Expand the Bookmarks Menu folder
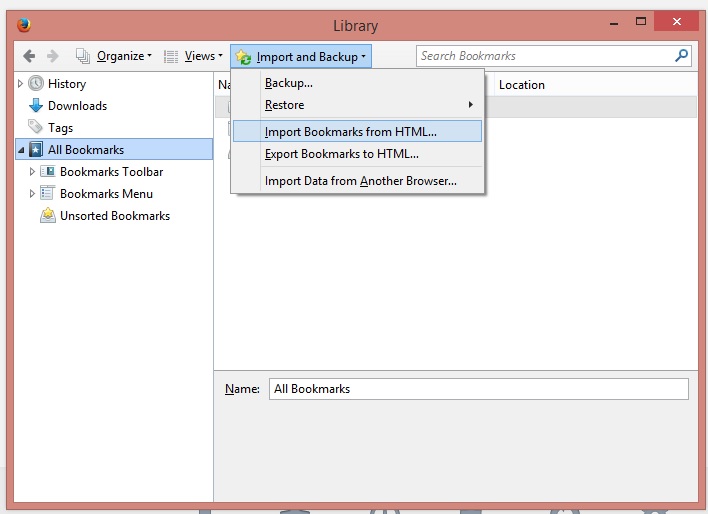The image size is (708, 514). pos(32,194)
